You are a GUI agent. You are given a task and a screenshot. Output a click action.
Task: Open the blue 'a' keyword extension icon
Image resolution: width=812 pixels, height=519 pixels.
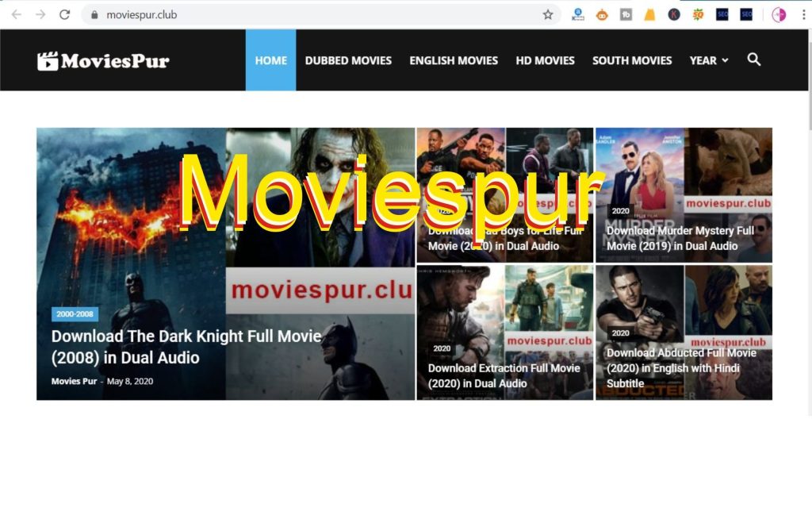578,14
